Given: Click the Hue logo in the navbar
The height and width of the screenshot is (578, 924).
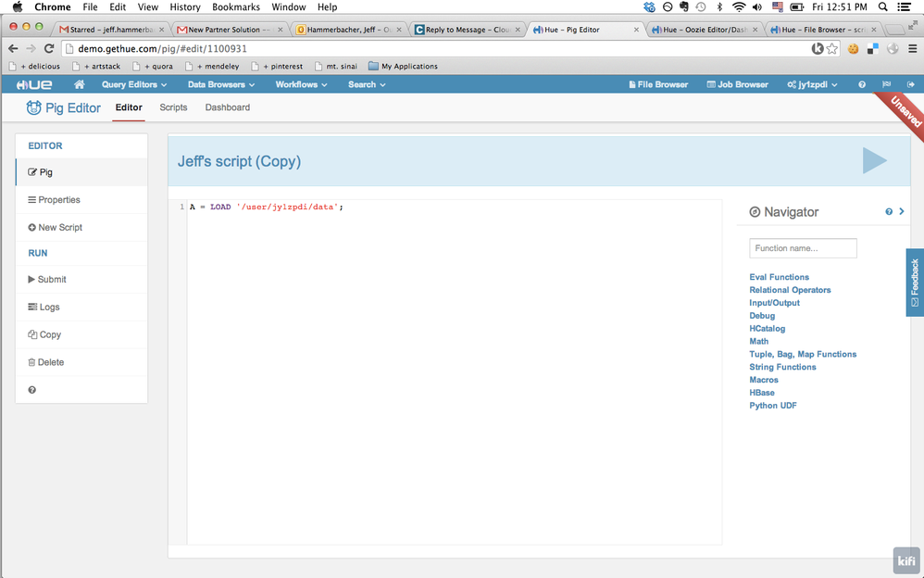Looking at the screenshot, I should 34,85.
